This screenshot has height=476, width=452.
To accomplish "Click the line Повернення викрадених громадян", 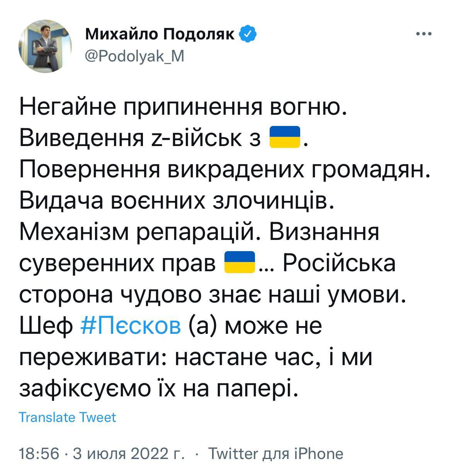I will point(224,169).
